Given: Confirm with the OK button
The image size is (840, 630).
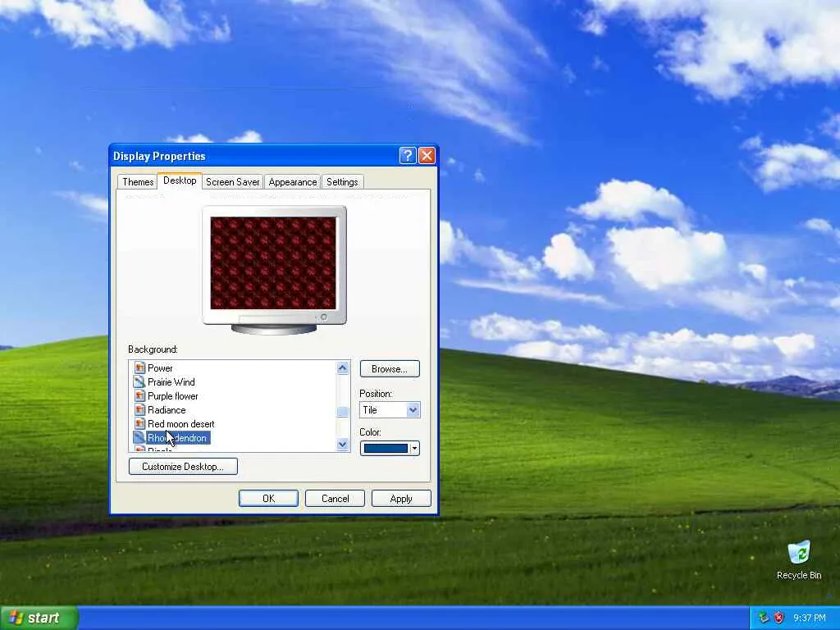Looking at the screenshot, I should [x=268, y=499].
